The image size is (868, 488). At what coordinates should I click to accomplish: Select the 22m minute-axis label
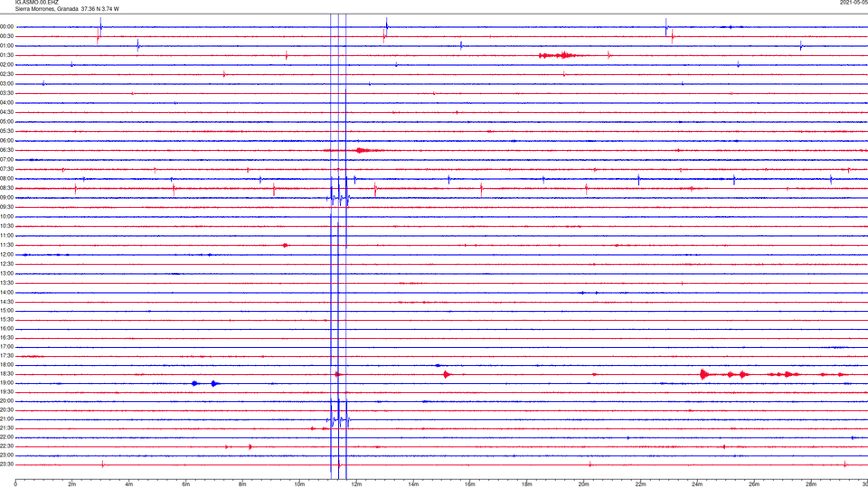click(x=640, y=484)
